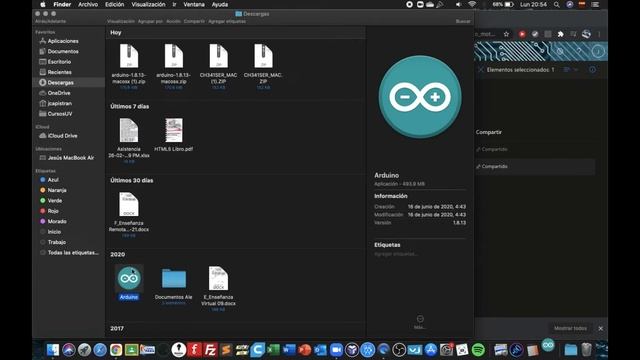
Task: Select the E_Enseñanza Virtual 09.docx file
Action: (218, 278)
